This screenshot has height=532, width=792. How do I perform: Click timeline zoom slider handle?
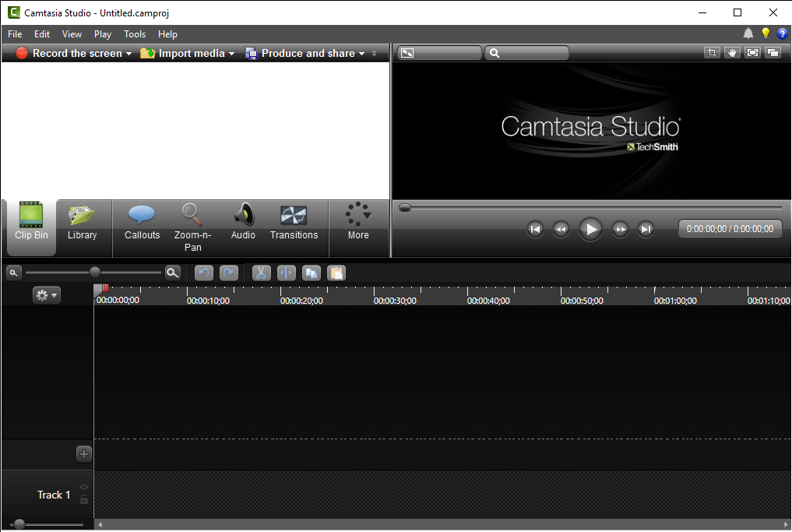click(x=95, y=273)
